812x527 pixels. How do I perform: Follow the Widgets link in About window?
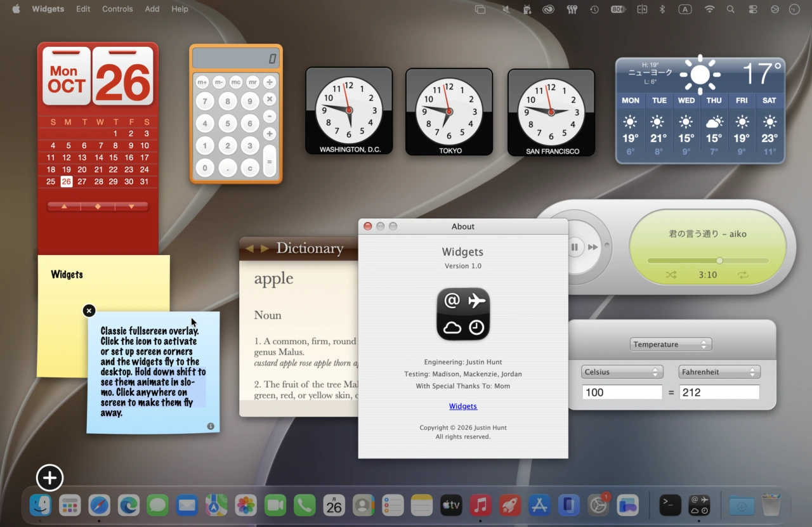point(463,407)
